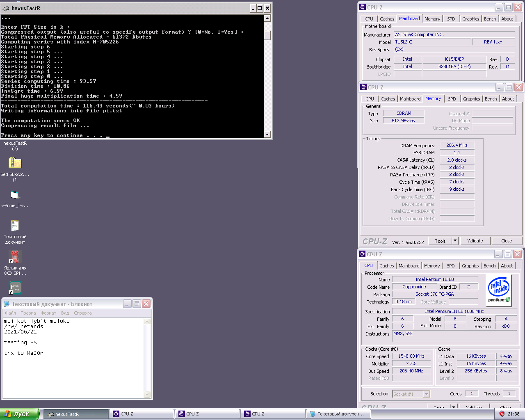Open the Вид menu in Notepad
Screen dimensions: 525x420
coord(65,313)
